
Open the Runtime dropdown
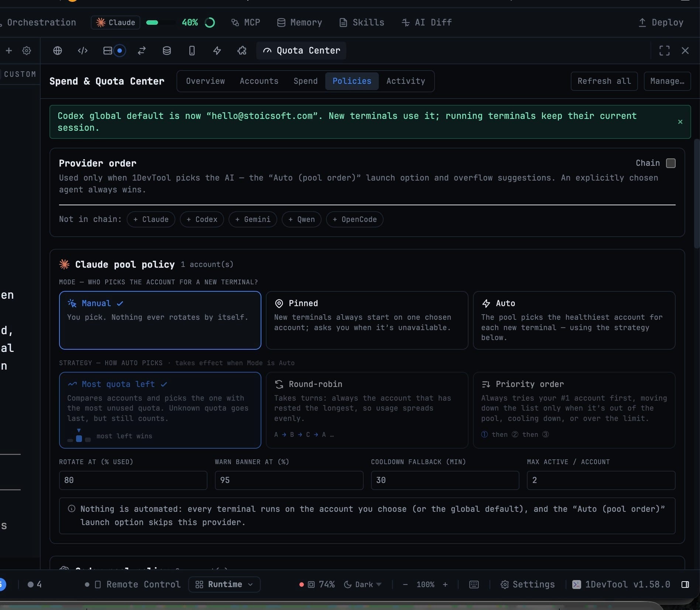(224, 585)
